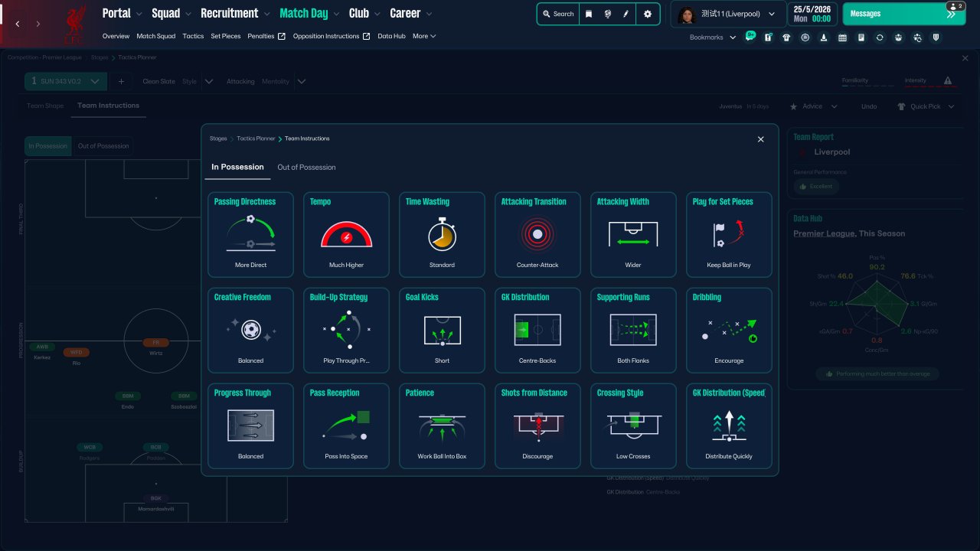Select the Supporting Runs card

[x=633, y=330]
